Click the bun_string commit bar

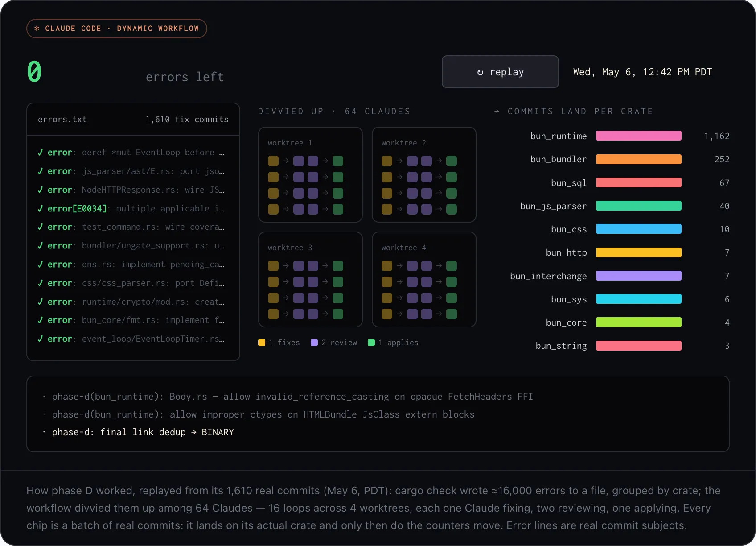[x=639, y=346]
